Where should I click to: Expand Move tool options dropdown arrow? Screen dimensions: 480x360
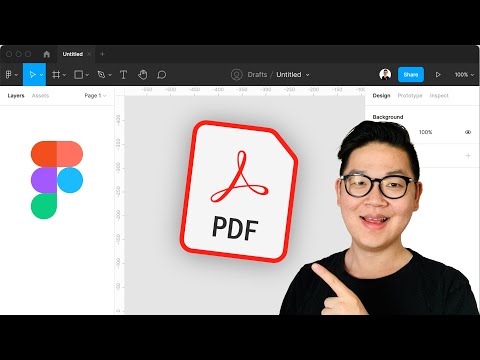tap(41, 75)
